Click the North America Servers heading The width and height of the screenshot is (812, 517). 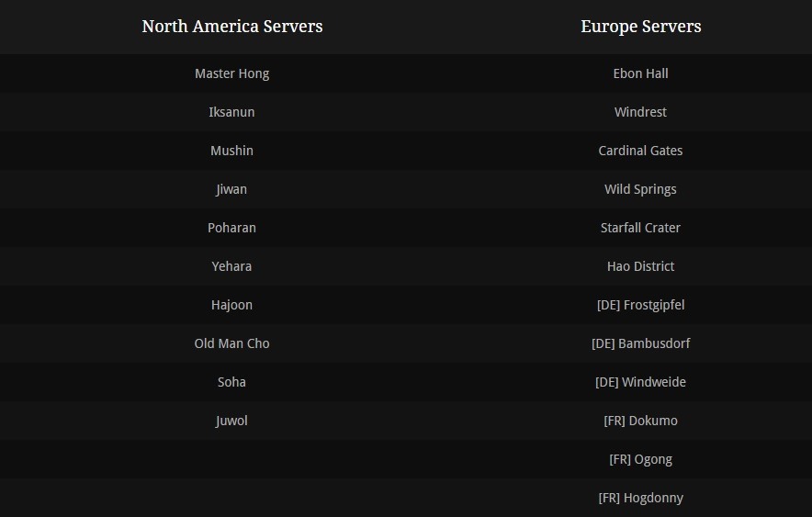coord(231,27)
